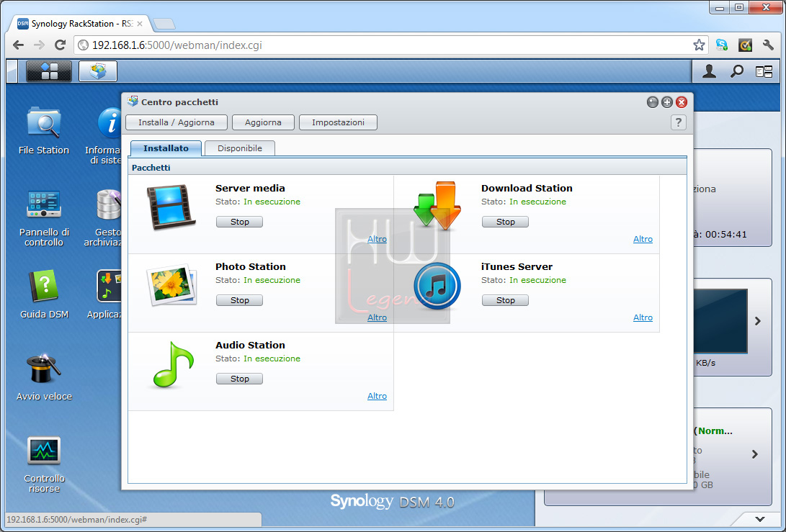Viewport: 786px width, 532px height.
Task: Close the Synology RackStation browser tab
Action: click(x=140, y=24)
